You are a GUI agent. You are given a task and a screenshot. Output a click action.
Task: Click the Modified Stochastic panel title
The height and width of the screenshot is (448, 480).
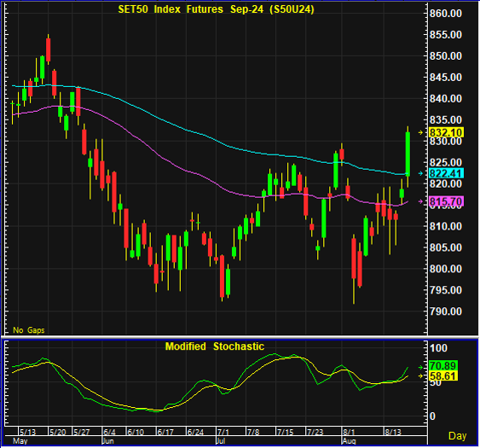coord(215,346)
